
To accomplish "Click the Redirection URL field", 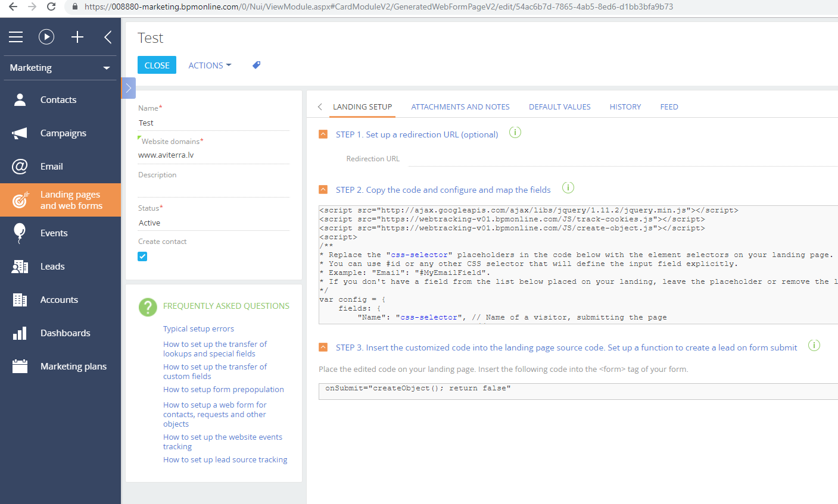I will pos(622,159).
